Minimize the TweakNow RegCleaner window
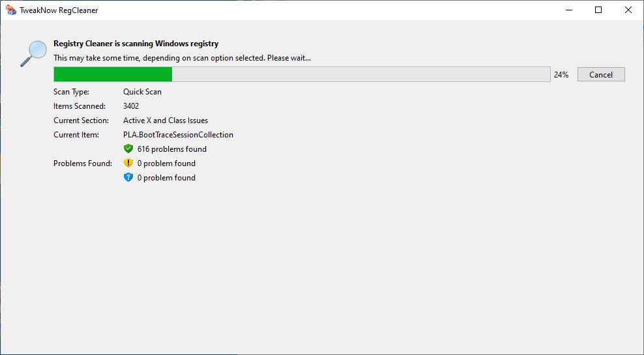 coord(569,10)
